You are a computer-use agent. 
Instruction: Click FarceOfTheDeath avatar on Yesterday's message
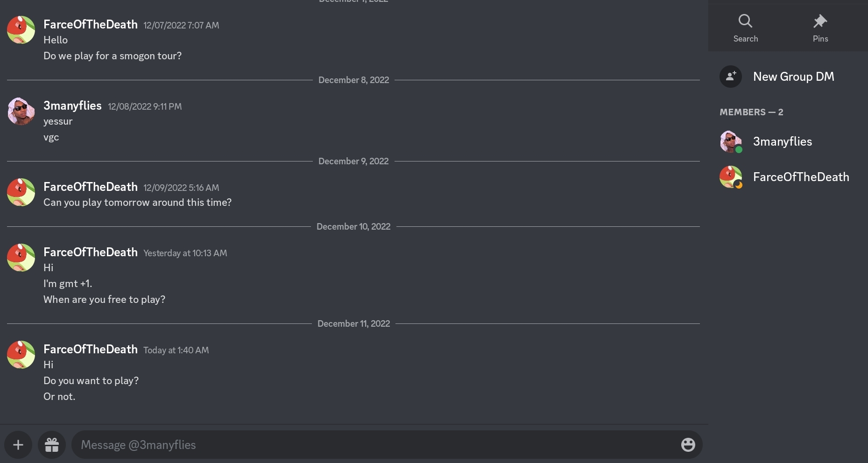[21, 258]
